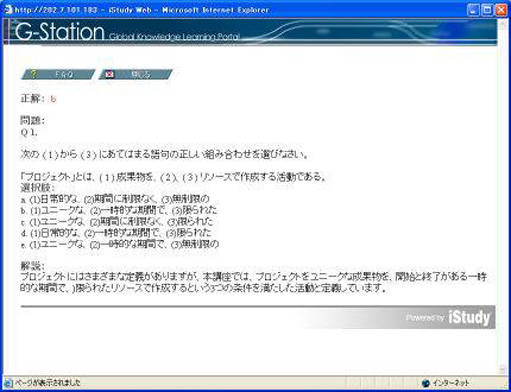511x392 pixels.
Task: Minimize the Internet Explorer window
Action: (x=473, y=10)
